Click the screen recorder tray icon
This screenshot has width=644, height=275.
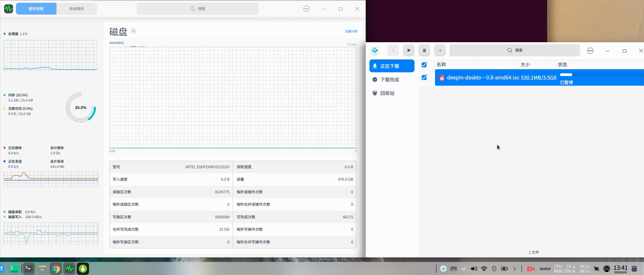point(531,269)
